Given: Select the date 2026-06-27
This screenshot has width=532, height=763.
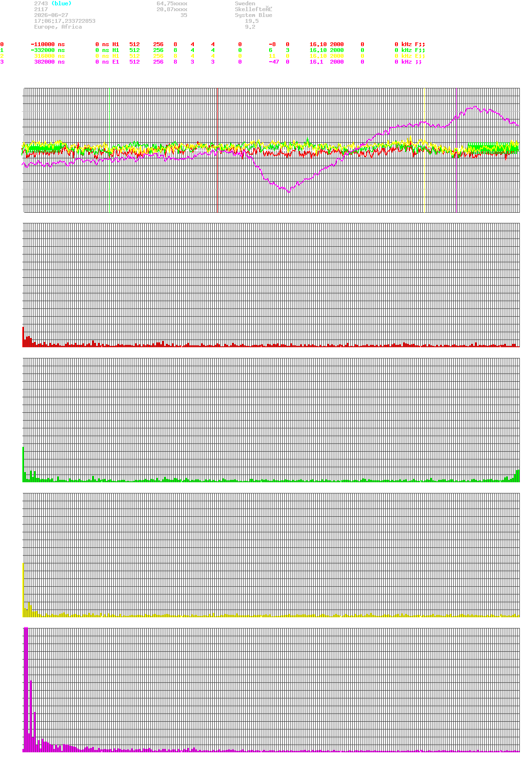Looking at the screenshot, I should tap(51, 15).
